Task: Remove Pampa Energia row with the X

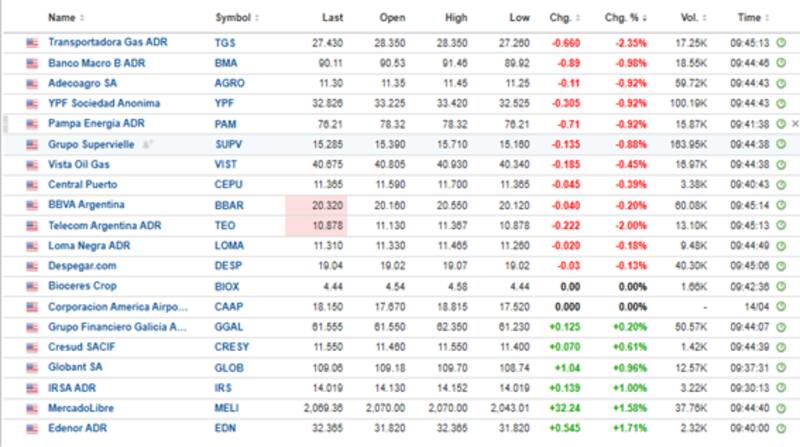Action: [795, 124]
